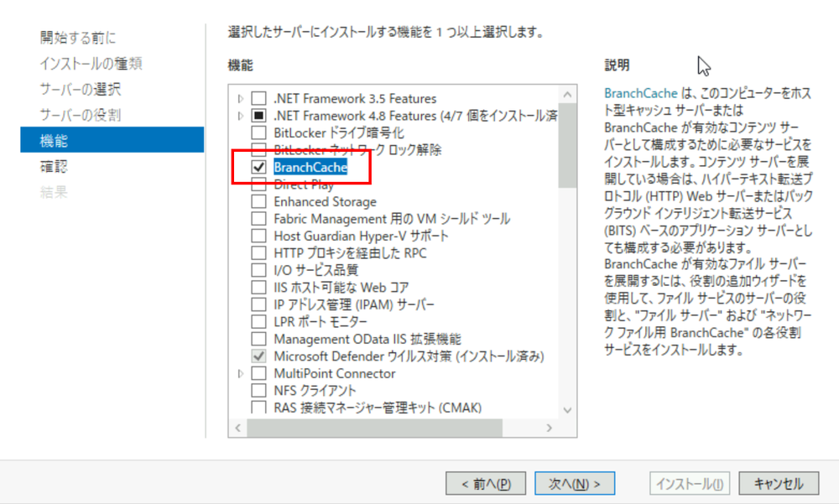Enable Enhanced Storage
Screen dimensions: 839x504
coord(258,201)
